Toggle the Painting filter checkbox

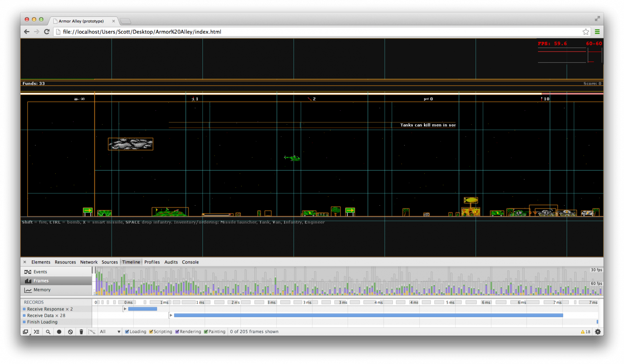click(206, 332)
